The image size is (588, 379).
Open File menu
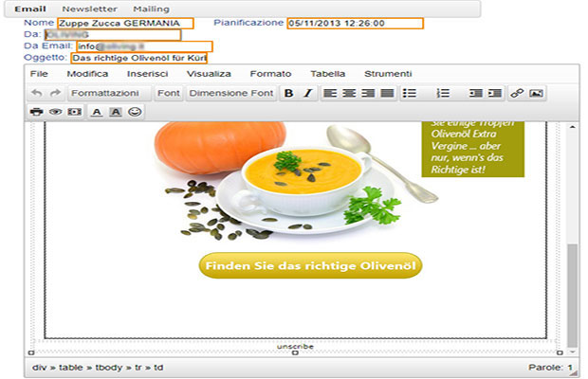pyautogui.click(x=39, y=74)
